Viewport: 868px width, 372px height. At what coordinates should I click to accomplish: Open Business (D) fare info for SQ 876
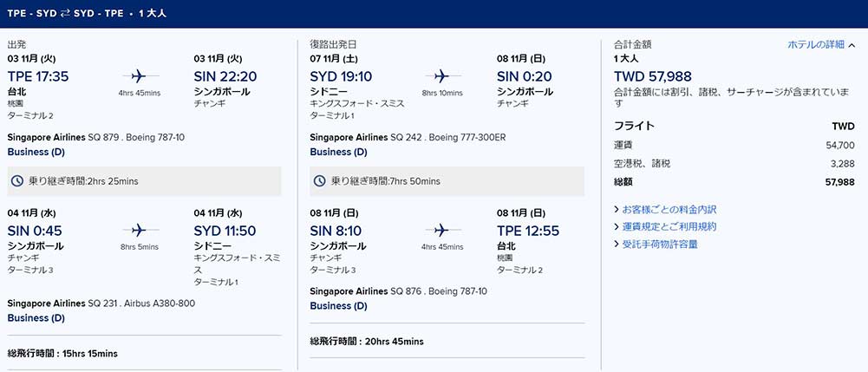(x=338, y=306)
